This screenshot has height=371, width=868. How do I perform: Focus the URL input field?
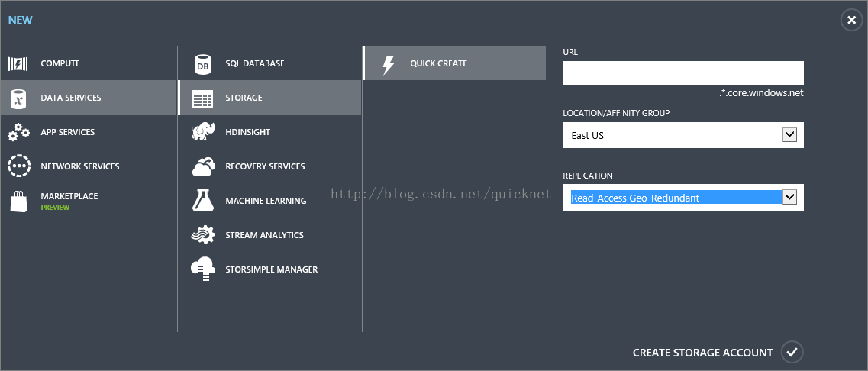[683, 73]
